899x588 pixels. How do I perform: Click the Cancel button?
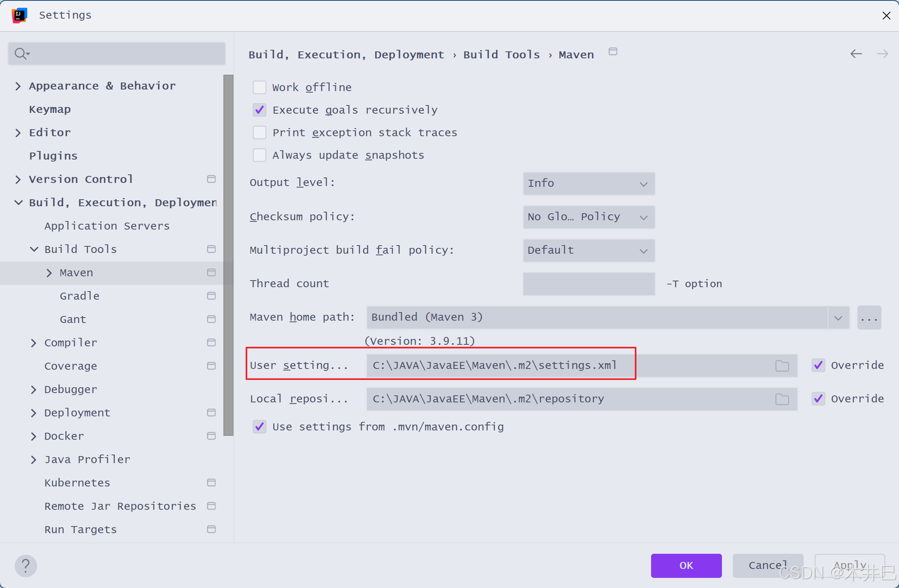pos(767,565)
